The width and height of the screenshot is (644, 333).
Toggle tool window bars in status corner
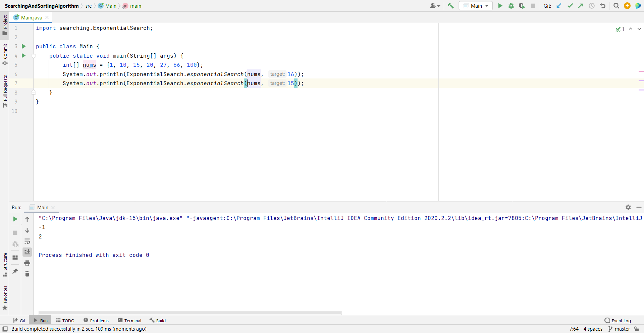tap(5, 329)
